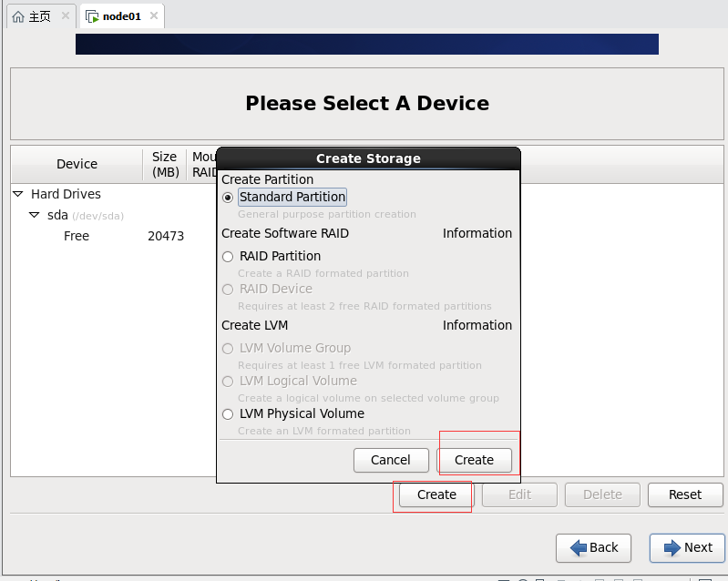Switch to the 主页 home tab
Screen dimensions: 728x581
pyautogui.click(x=39, y=16)
